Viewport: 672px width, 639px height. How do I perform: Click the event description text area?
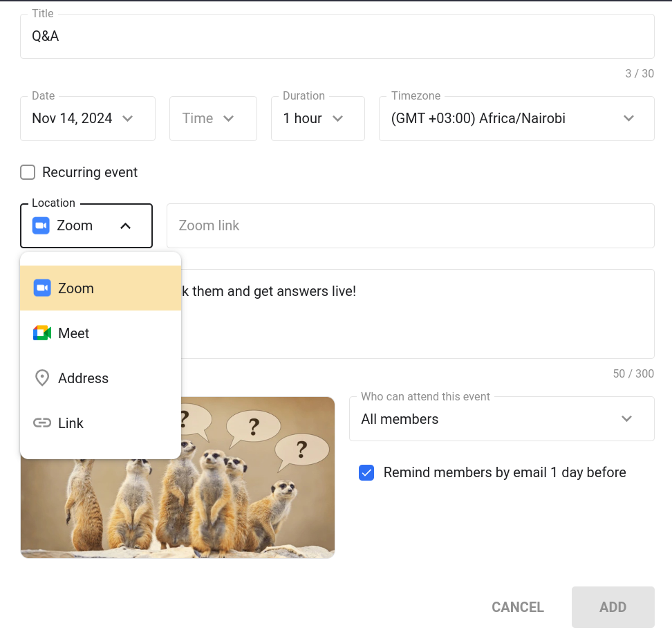coord(418,314)
